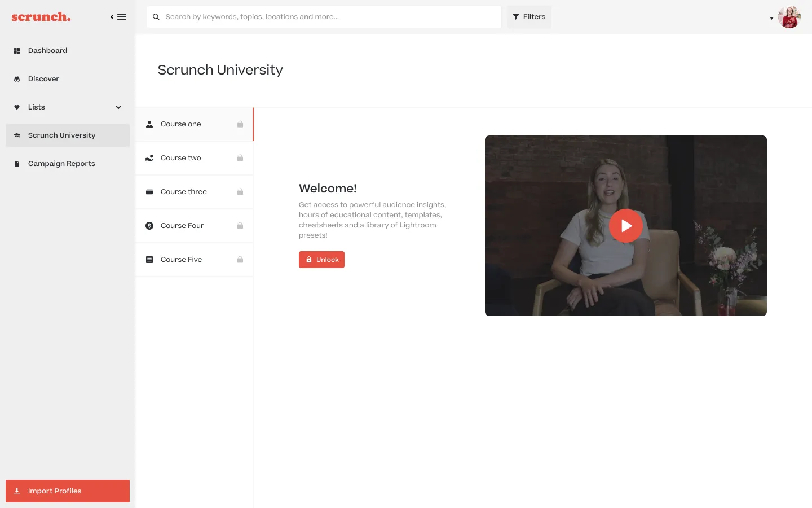Focus the keyword search field
This screenshot has height=508, width=812.
point(324,17)
